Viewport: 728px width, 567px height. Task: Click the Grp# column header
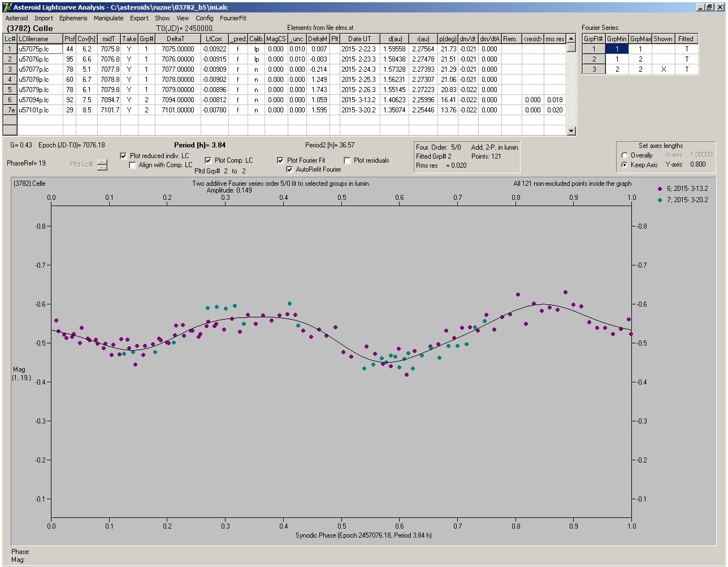[x=146, y=39]
